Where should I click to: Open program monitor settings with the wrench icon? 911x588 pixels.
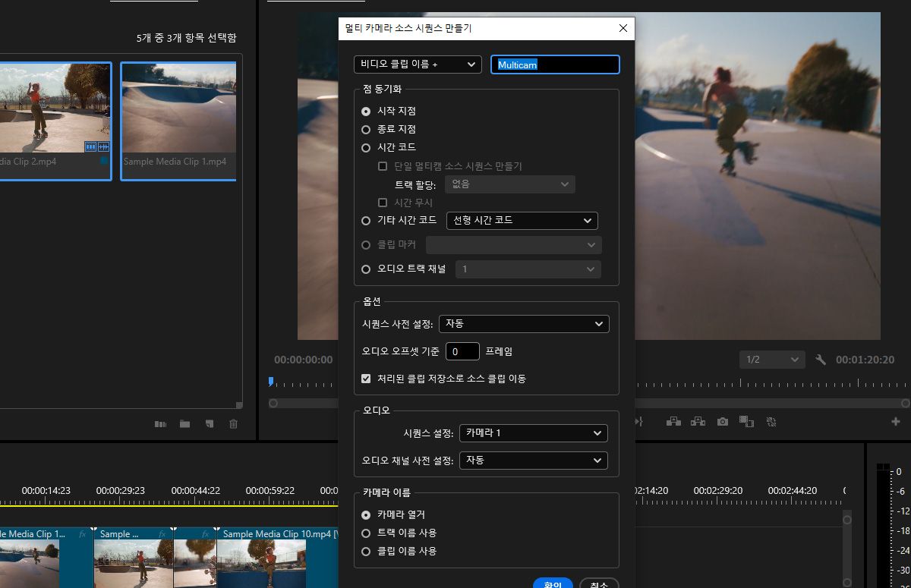[x=821, y=360]
